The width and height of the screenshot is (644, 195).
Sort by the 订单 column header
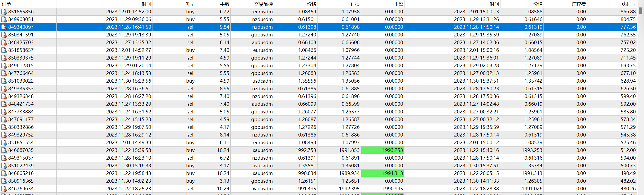[x=28, y=4]
